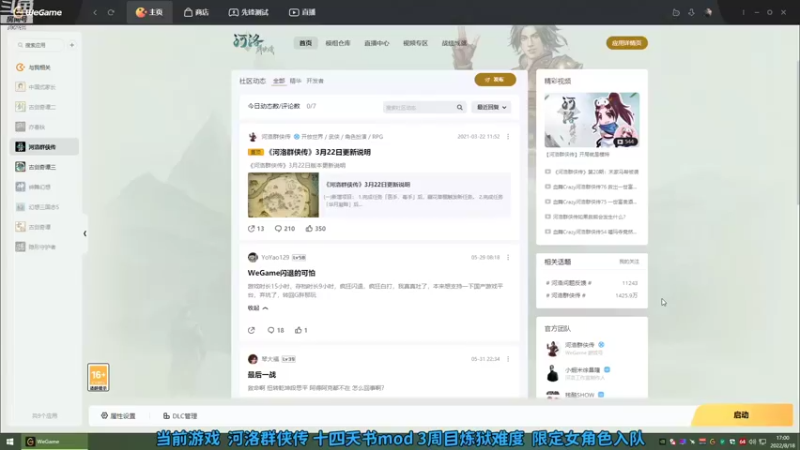Viewport: 800px width, 450px height.
Task: Open 属性设置 properties settings
Action: 118,416
